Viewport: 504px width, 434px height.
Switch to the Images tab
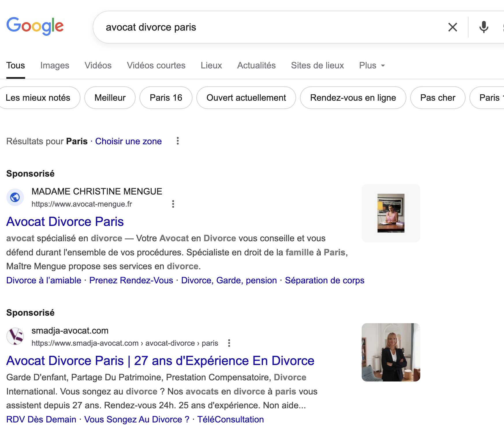[55, 66]
